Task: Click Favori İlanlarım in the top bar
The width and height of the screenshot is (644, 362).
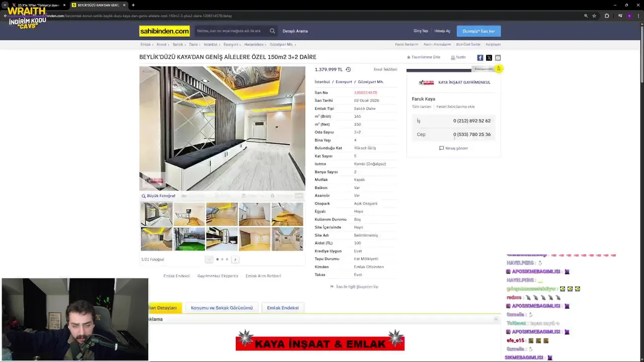Action: (x=407, y=45)
